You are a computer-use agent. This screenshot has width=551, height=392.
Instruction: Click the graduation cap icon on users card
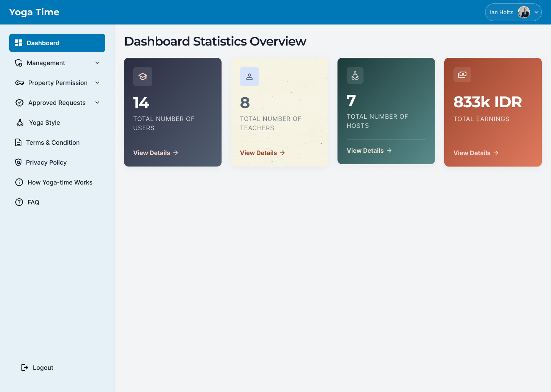[x=143, y=77]
